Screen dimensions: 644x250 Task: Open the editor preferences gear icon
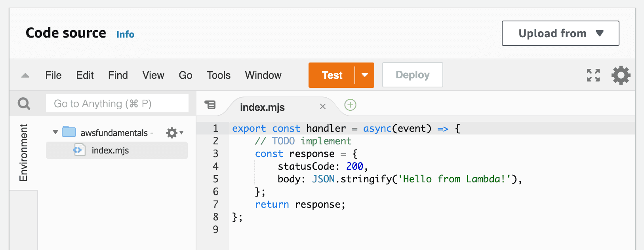coord(621,75)
